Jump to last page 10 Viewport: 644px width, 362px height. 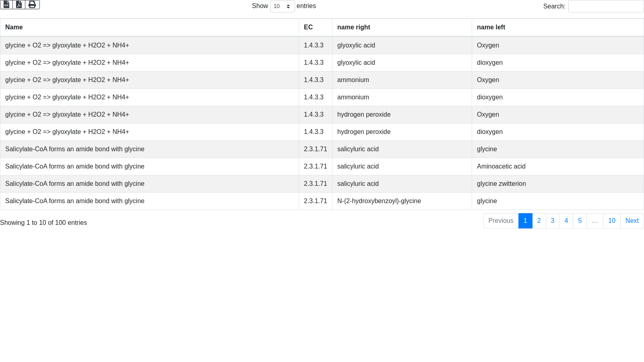click(x=612, y=221)
